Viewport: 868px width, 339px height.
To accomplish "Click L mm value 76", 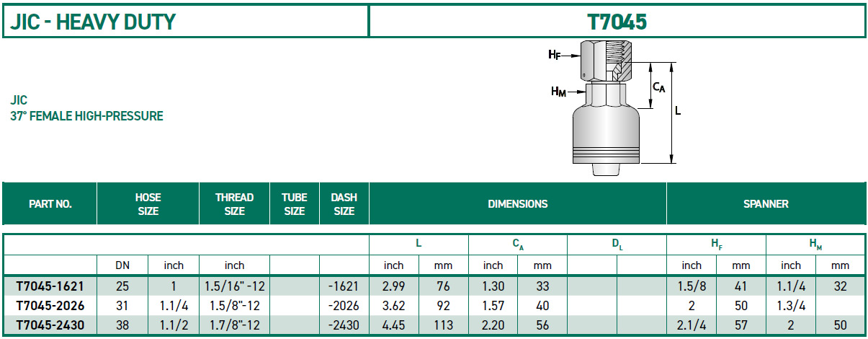I will point(443,286).
